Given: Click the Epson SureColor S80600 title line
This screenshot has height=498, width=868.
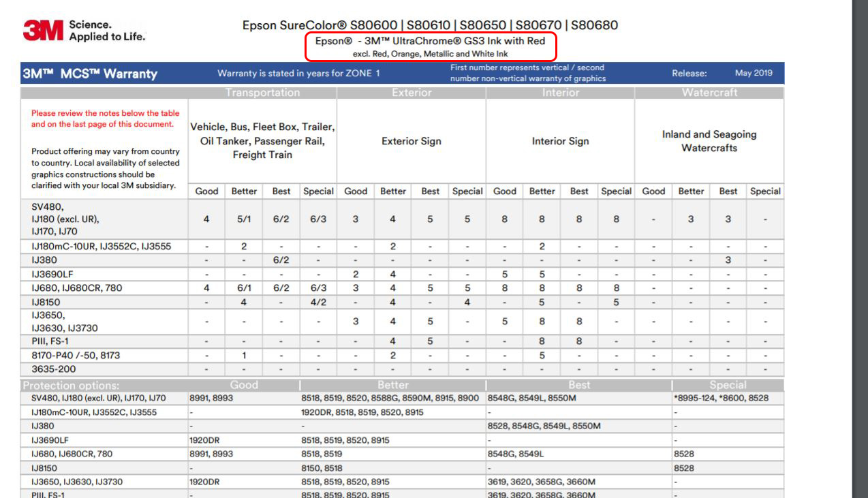Looking at the screenshot, I should (x=430, y=25).
